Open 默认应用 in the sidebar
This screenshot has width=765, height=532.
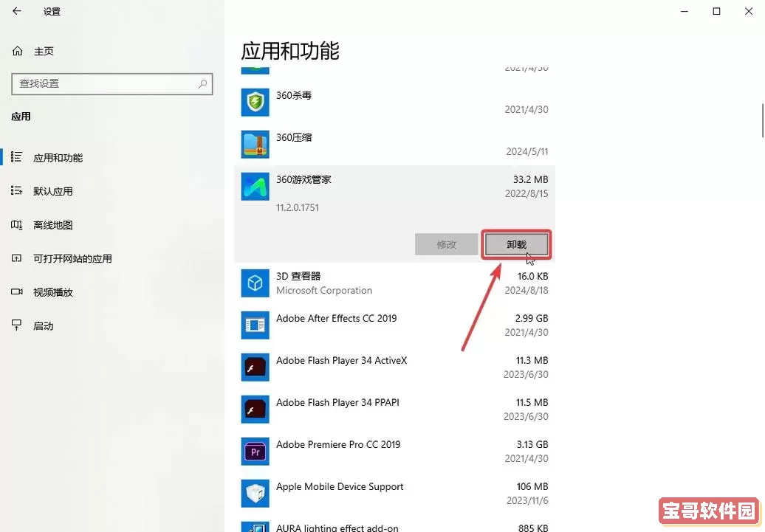click(52, 191)
